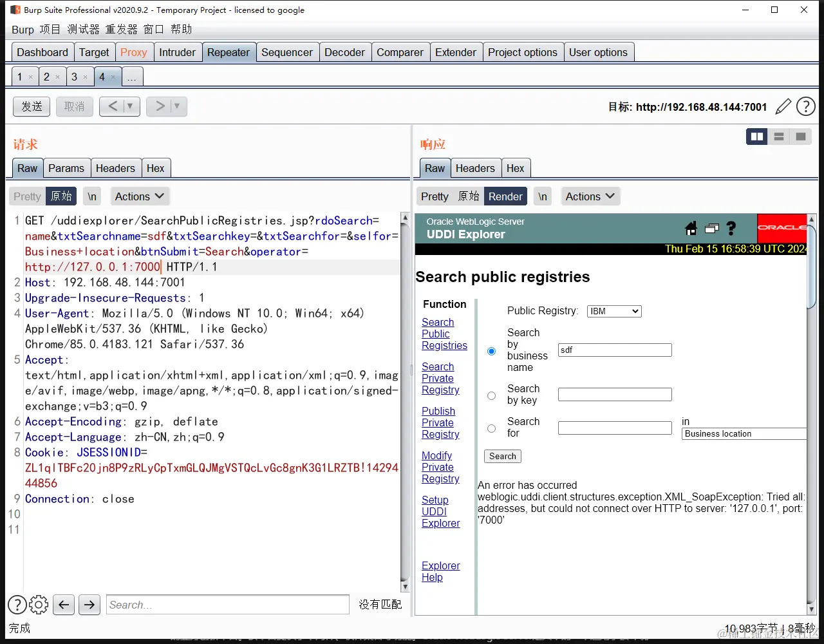Screen dimensions: 824x644
Task: Click the request editor vertical scrollbar
Action: 405,402
